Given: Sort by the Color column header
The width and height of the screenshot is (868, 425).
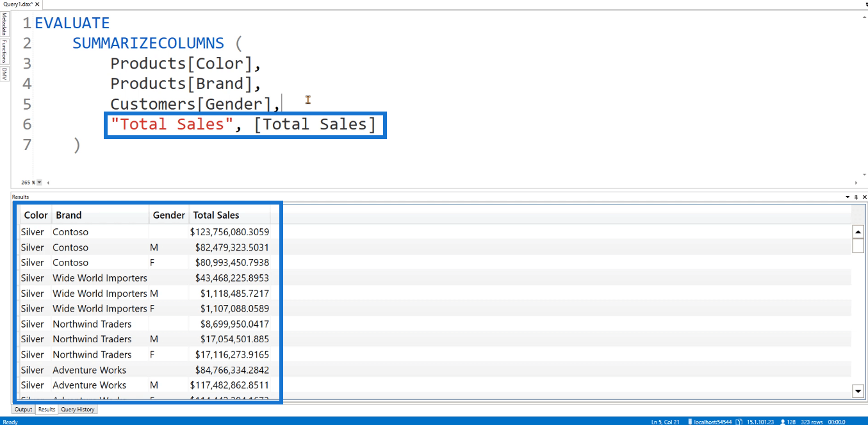Looking at the screenshot, I should 36,215.
